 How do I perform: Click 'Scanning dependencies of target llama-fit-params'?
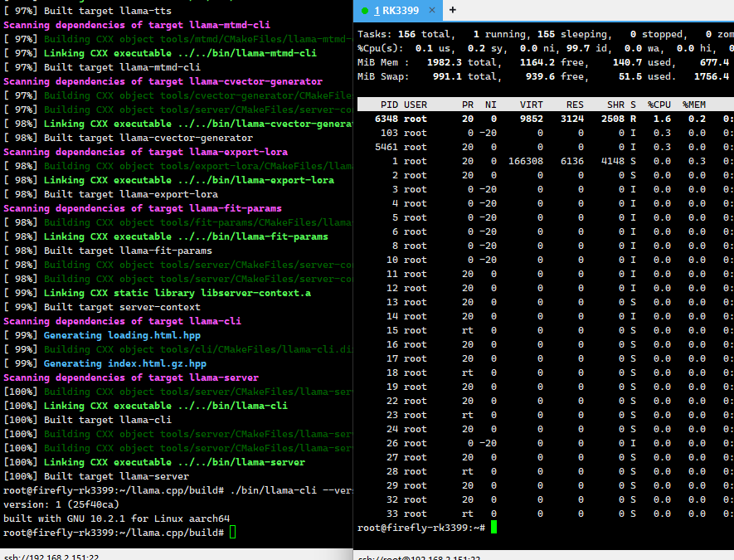pos(143,208)
